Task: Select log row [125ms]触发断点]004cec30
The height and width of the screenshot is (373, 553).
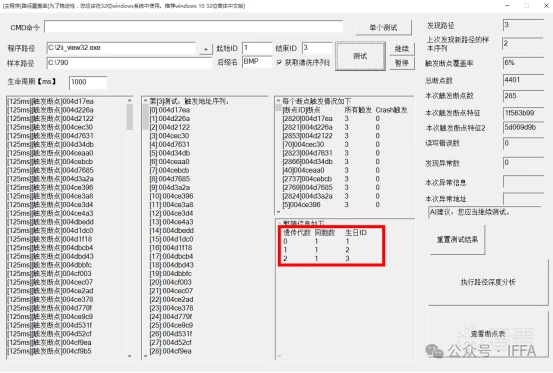Action: 50,127
